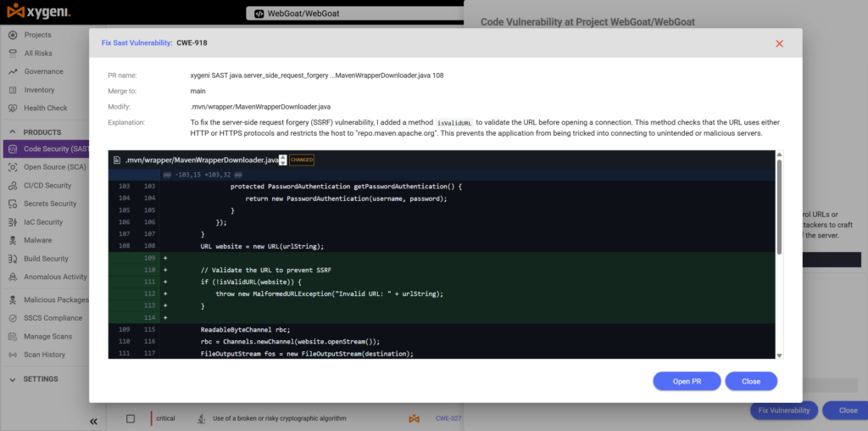Open Secrets Security icon
The height and width of the screenshot is (431, 868).
pos(13,204)
